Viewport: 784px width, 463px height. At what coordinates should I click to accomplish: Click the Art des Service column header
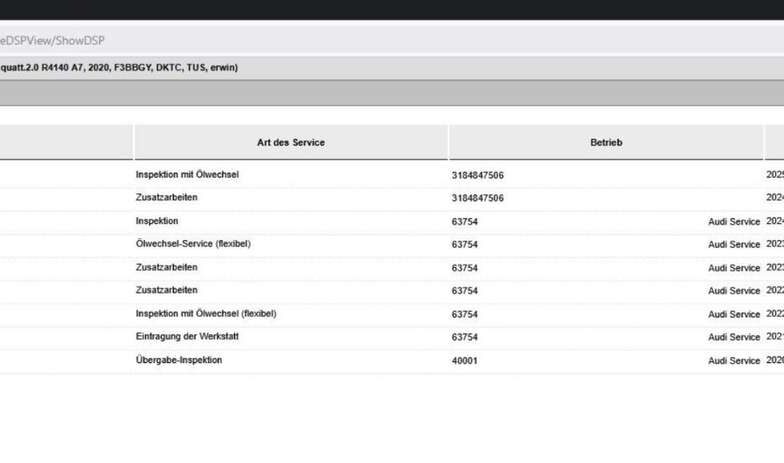click(x=291, y=142)
